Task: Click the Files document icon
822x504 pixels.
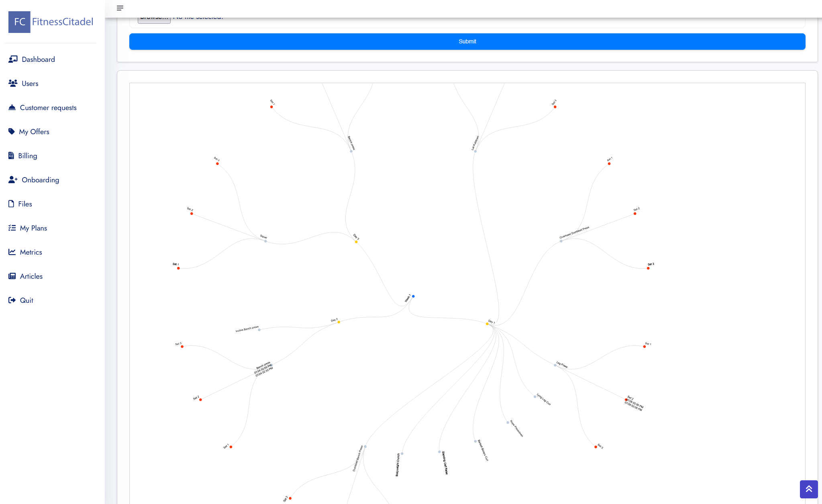Action: coord(11,204)
